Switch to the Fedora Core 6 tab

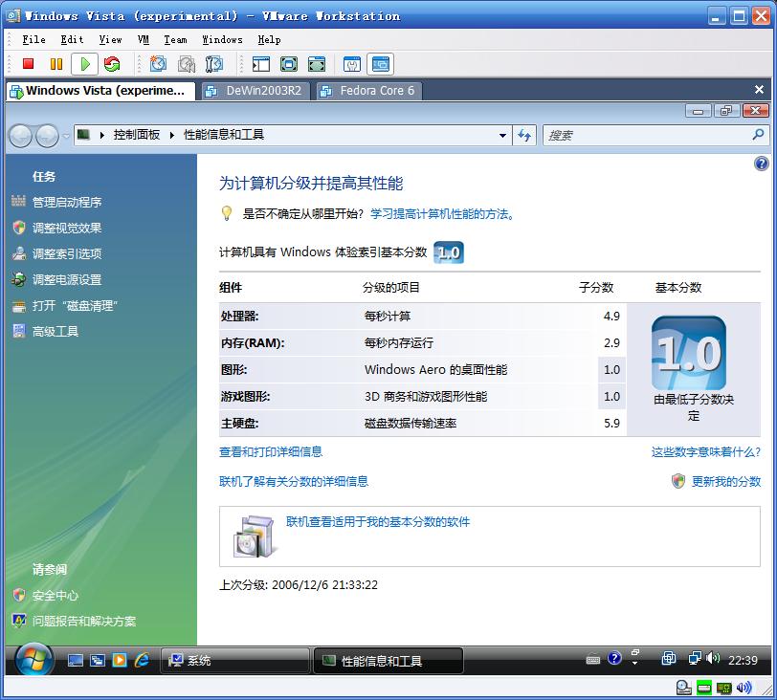pyautogui.click(x=367, y=91)
